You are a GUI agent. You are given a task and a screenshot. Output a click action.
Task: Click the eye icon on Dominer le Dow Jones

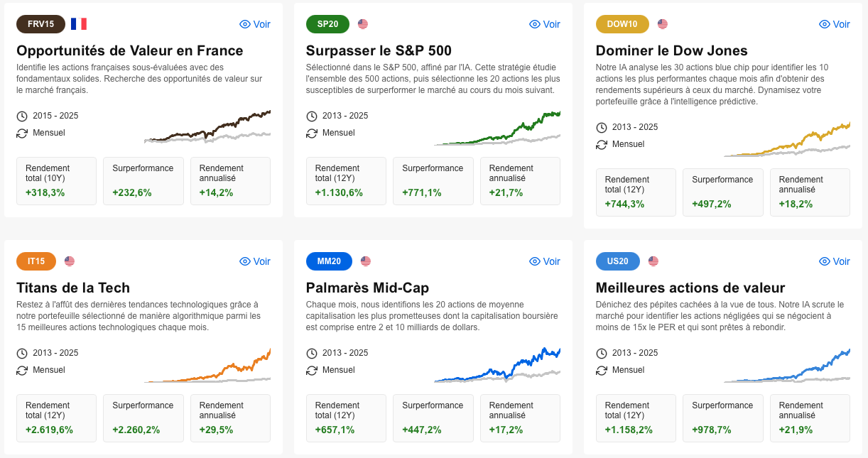point(825,24)
